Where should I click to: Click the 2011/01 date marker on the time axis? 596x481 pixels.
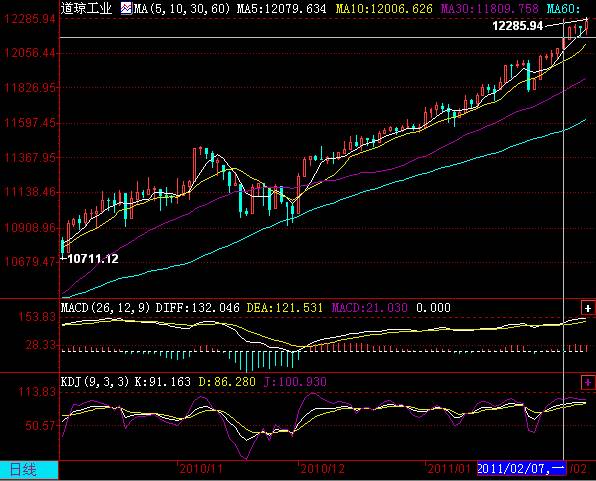(x=449, y=468)
